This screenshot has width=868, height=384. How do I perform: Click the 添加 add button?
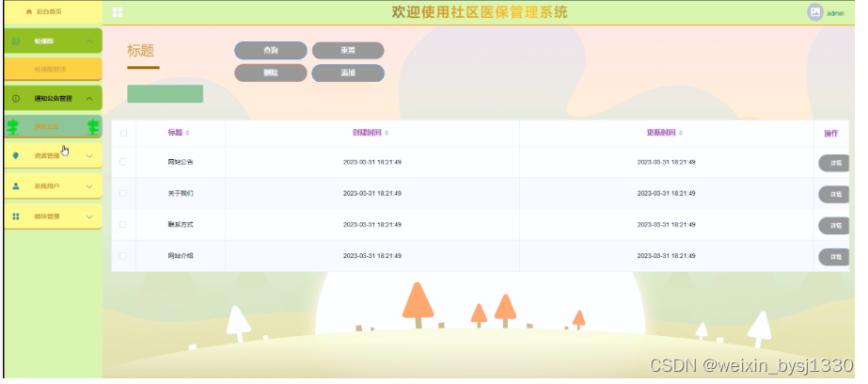click(x=348, y=73)
